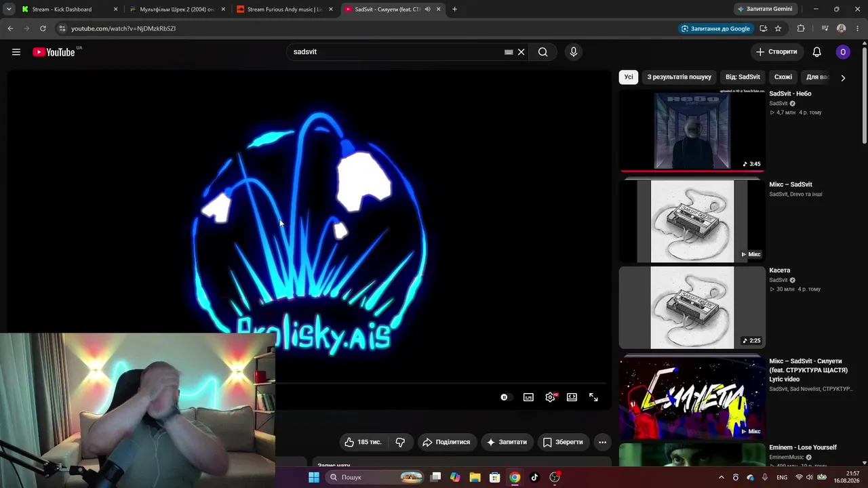
Task: Click the taskbar Пошук search box
Action: 375,477
